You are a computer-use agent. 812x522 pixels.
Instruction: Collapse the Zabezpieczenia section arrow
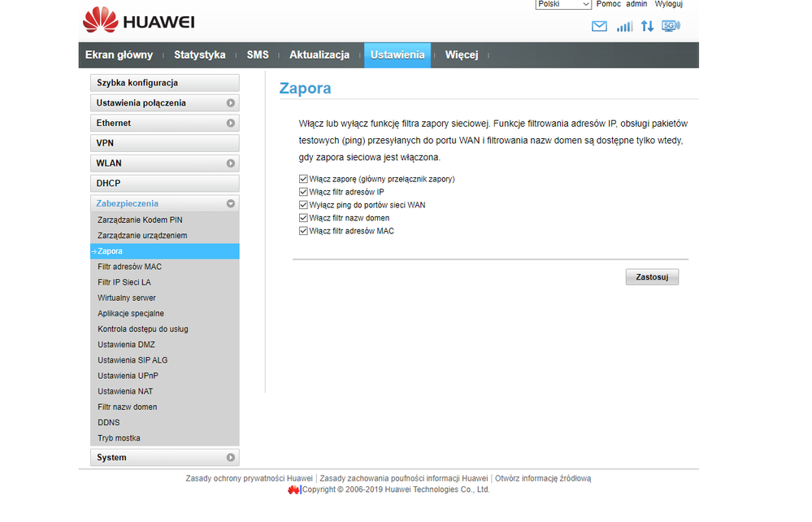click(231, 204)
